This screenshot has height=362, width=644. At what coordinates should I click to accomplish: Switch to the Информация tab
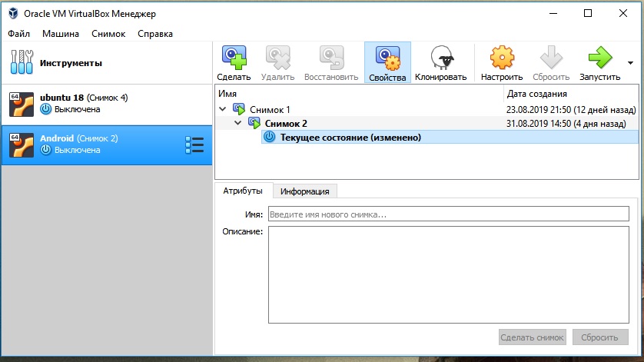tap(305, 191)
